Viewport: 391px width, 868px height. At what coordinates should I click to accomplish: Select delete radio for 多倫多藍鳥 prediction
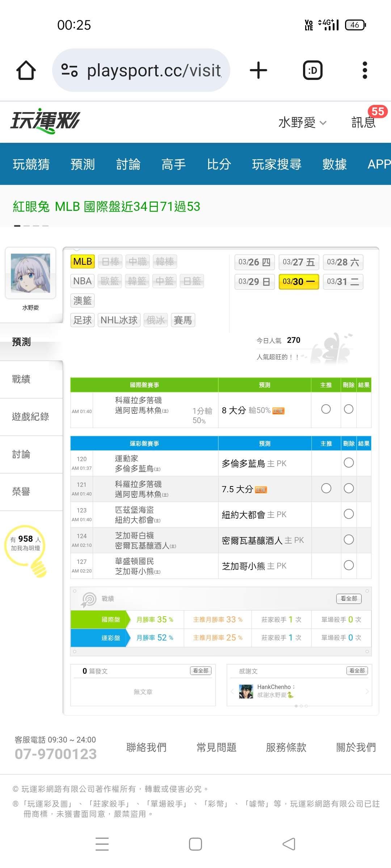pos(349,463)
